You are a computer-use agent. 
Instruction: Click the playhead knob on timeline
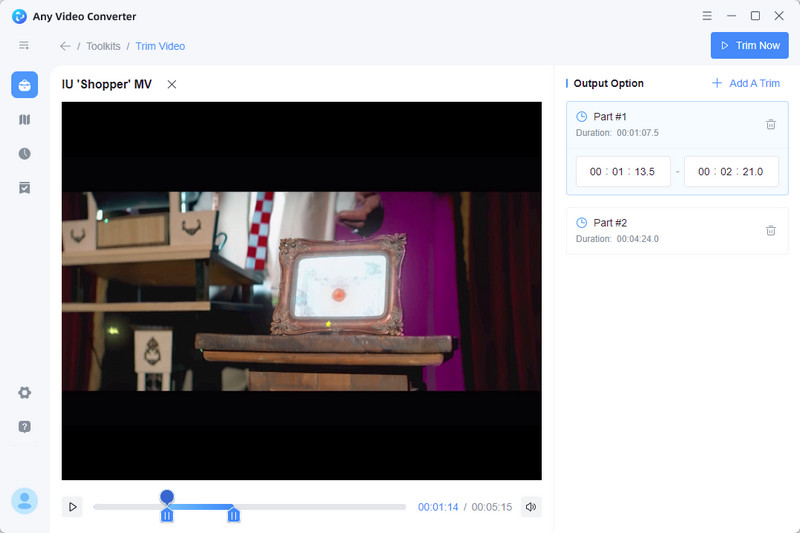point(167,496)
